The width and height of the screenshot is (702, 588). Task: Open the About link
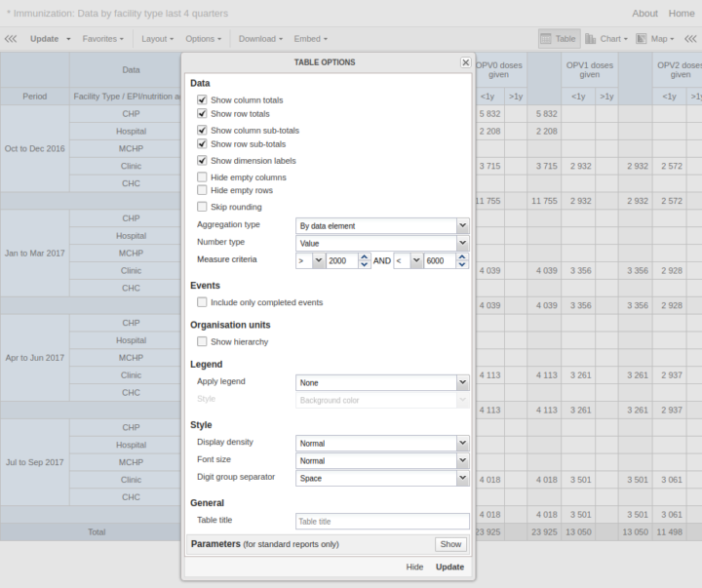point(644,14)
